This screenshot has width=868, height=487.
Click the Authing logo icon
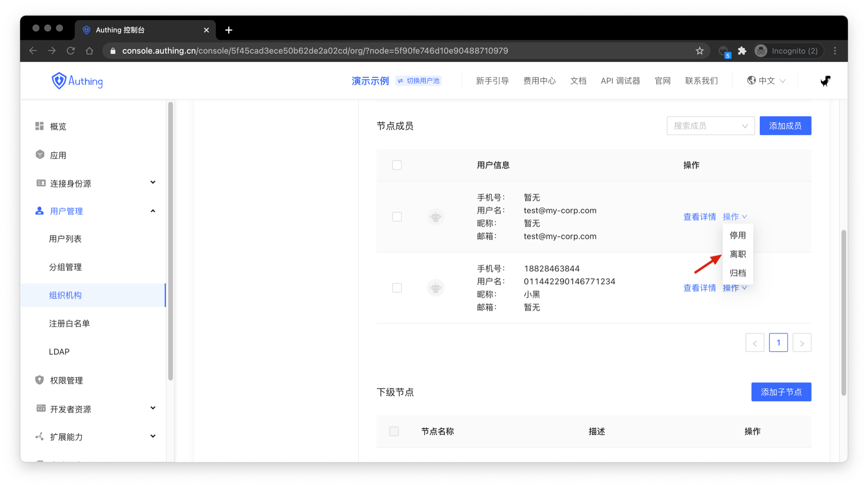(x=59, y=81)
